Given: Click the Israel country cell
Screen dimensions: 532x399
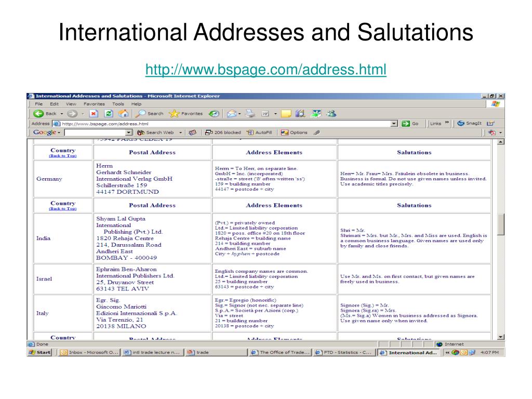Looking at the screenshot, I should [x=63, y=279].
